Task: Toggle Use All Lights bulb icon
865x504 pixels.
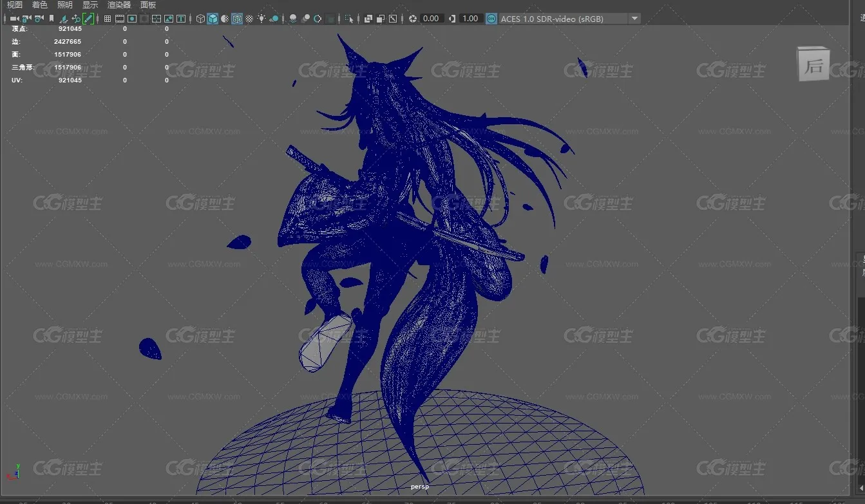Action: click(261, 19)
